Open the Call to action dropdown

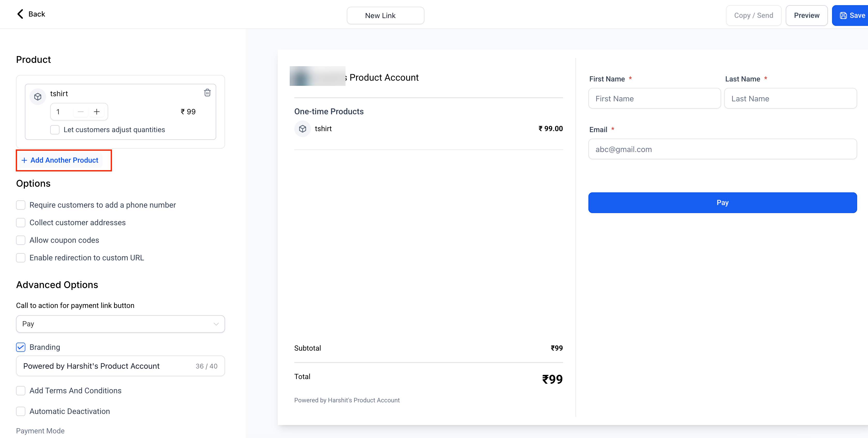(x=120, y=324)
